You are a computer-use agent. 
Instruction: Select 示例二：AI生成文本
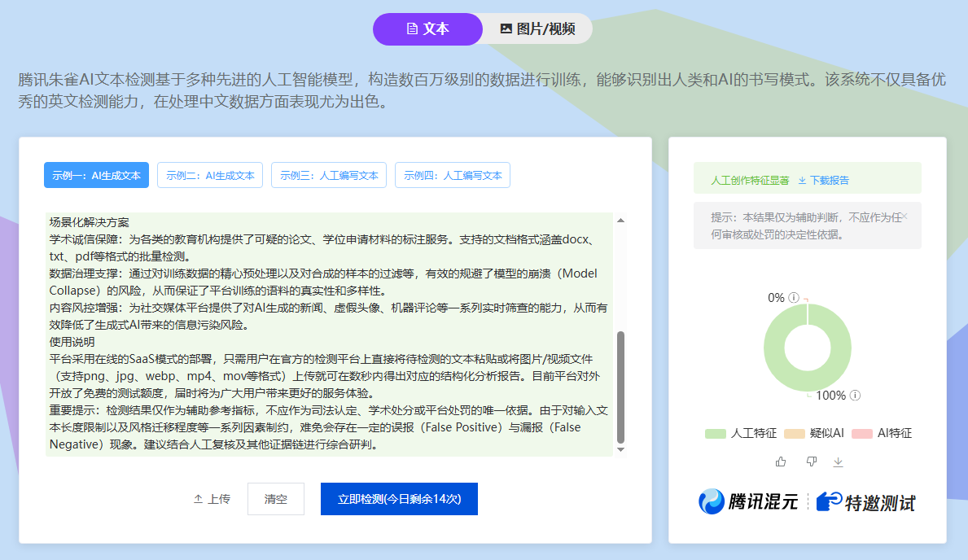[210, 175]
